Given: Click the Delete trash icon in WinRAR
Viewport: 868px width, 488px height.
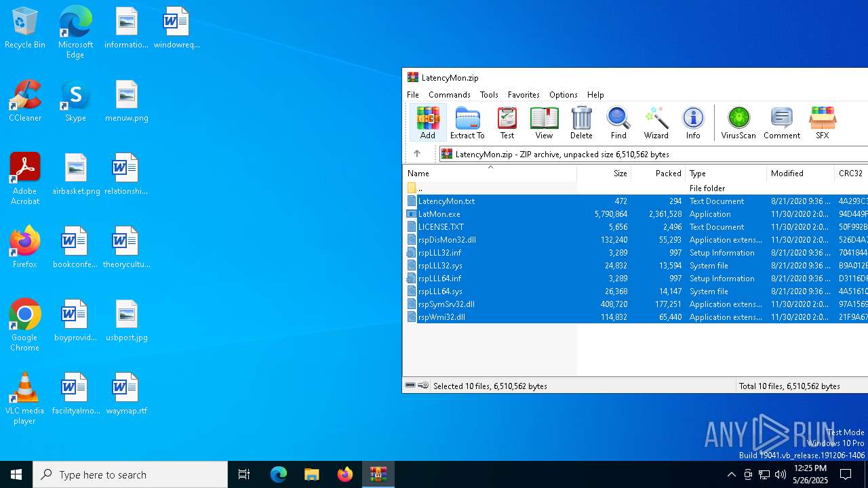Looking at the screenshot, I should point(581,123).
